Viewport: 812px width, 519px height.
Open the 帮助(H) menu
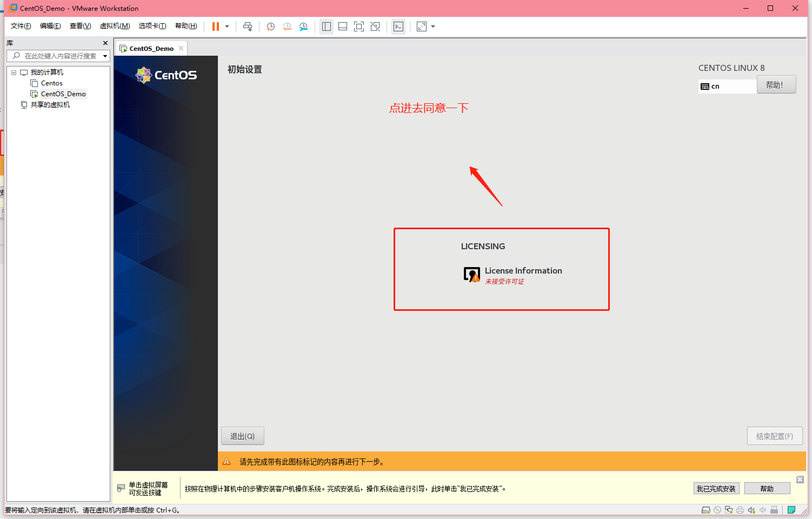coord(186,26)
